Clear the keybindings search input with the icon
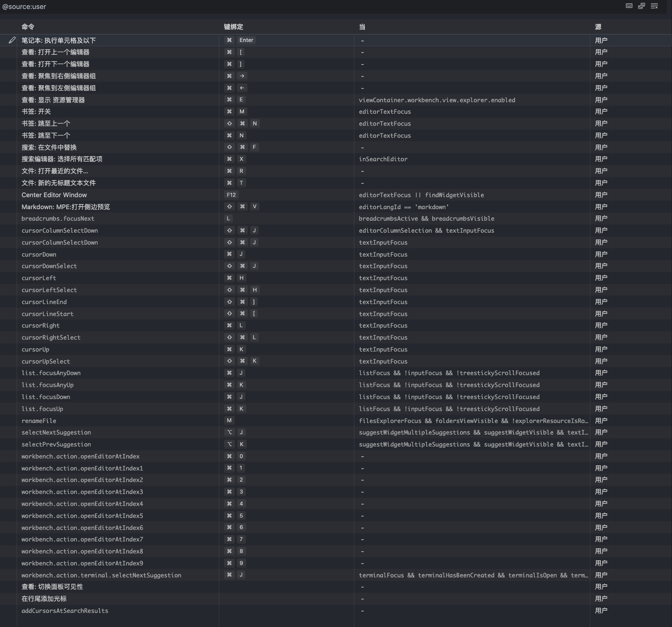The image size is (672, 627). click(654, 6)
